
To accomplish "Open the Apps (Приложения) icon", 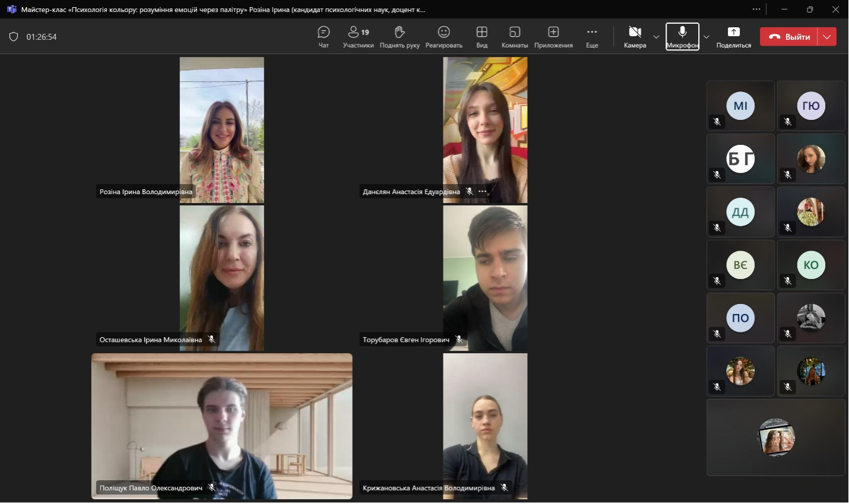I will tap(553, 37).
